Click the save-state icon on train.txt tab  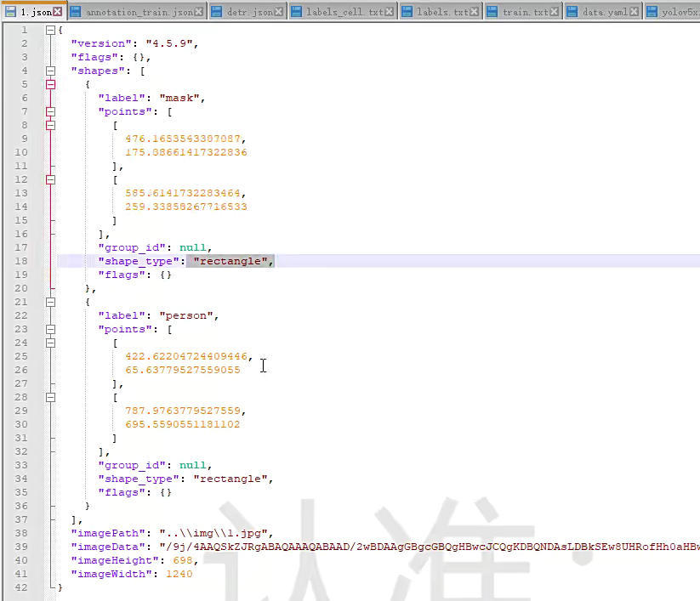coord(492,12)
